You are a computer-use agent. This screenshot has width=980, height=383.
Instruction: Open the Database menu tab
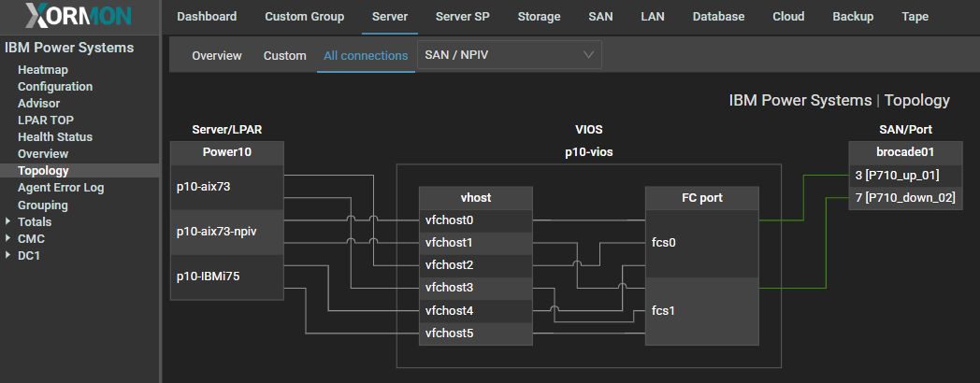[718, 16]
